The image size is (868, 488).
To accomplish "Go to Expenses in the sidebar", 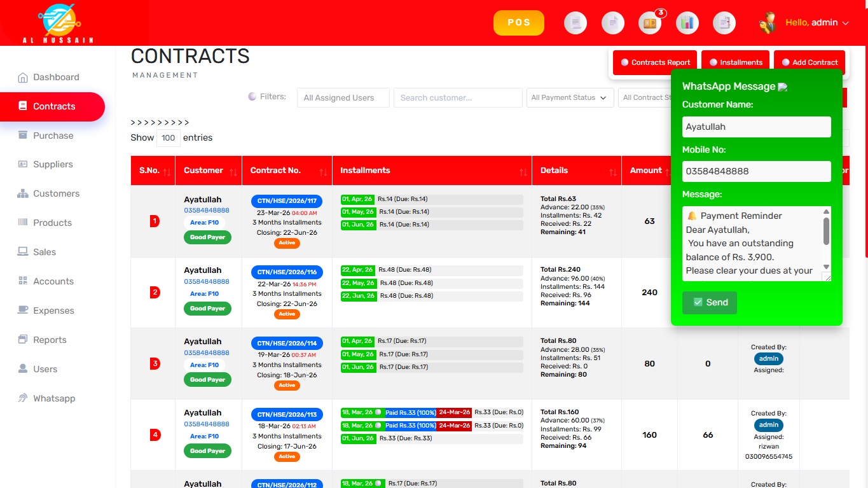I will coord(53,310).
